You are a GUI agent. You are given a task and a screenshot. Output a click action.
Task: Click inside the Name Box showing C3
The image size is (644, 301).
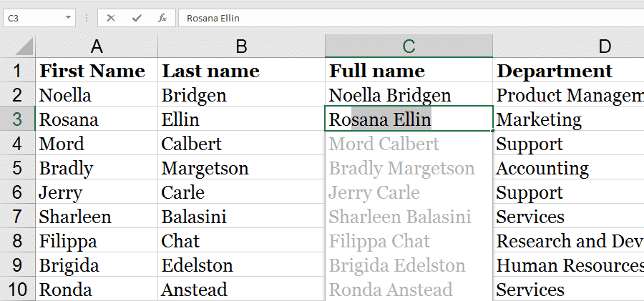tap(34, 18)
